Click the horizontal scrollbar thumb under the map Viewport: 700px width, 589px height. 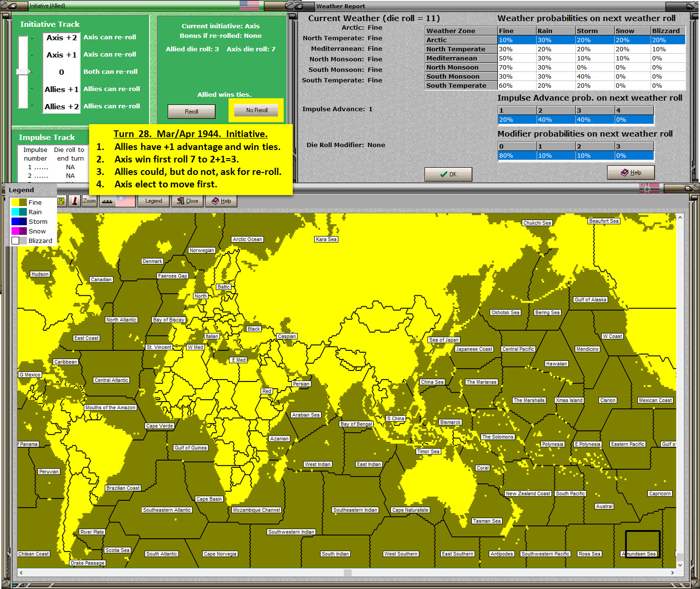pos(348,572)
